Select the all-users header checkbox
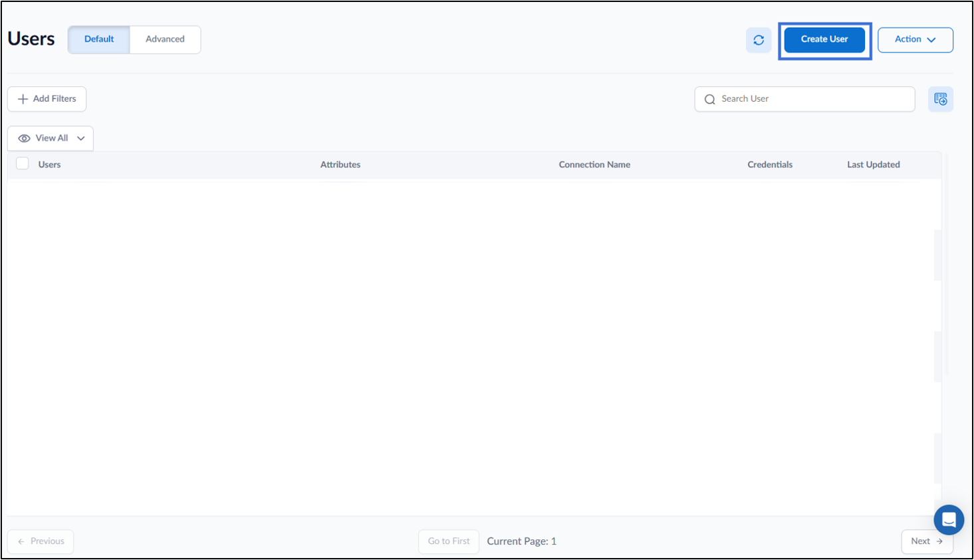 point(23,163)
